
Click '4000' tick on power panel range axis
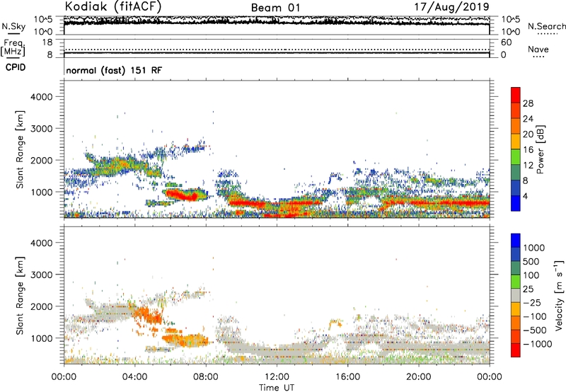pyautogui.click(x=42, y=97)
